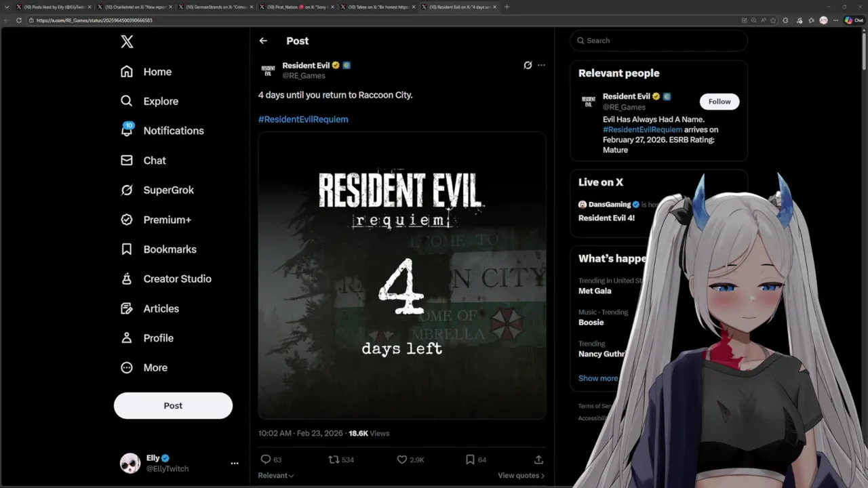This screenshot has height=488, width=868.
Task: Bookmark the post with 64 bookmarks
Action: [470, 460]
